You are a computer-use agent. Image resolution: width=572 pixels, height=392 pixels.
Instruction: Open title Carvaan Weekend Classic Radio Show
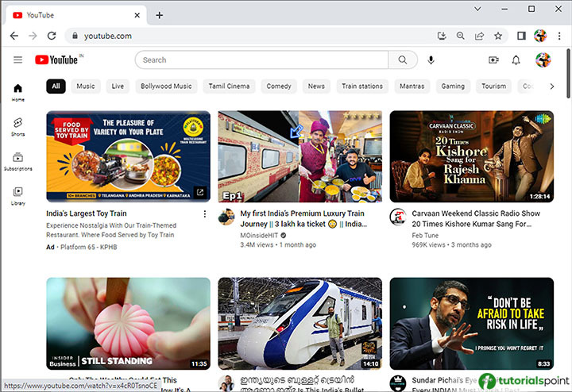476,218
